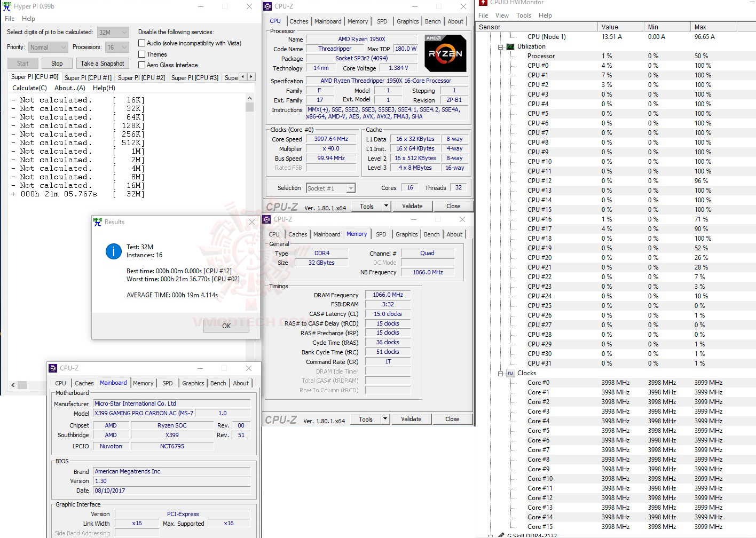This screenshot has height=538, width=756.
Task: Click the Stop button in Hyper PI
Action: coord(57,64)
